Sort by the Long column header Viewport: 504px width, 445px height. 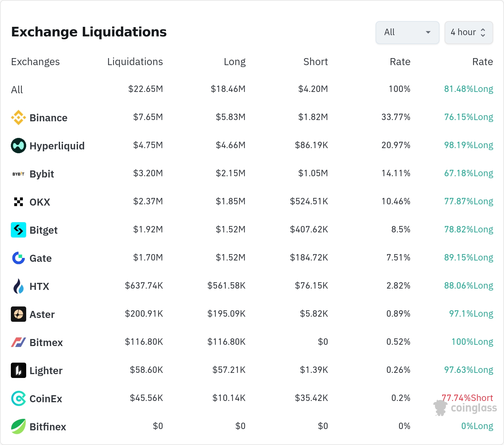[234, 62]
